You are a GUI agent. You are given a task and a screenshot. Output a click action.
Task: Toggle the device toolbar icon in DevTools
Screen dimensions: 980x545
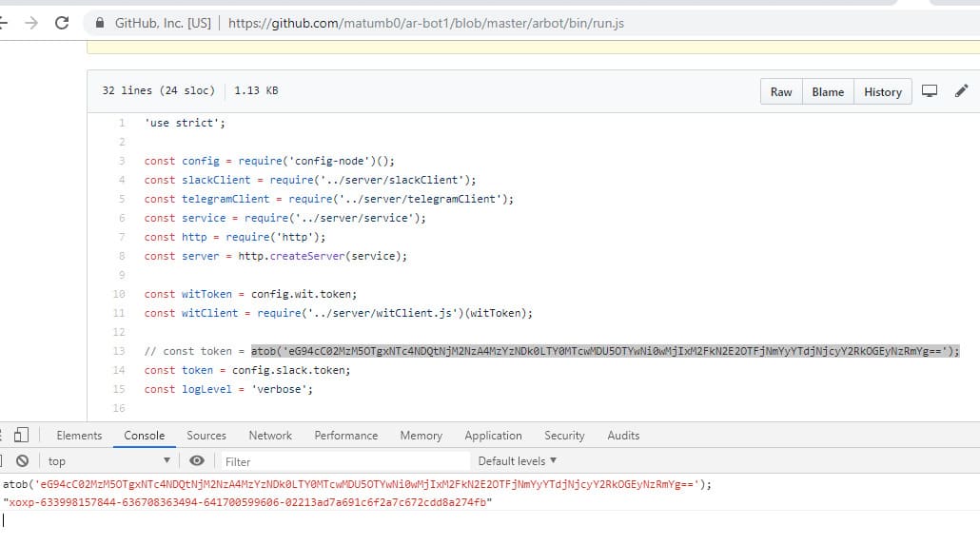pos(20,436)
